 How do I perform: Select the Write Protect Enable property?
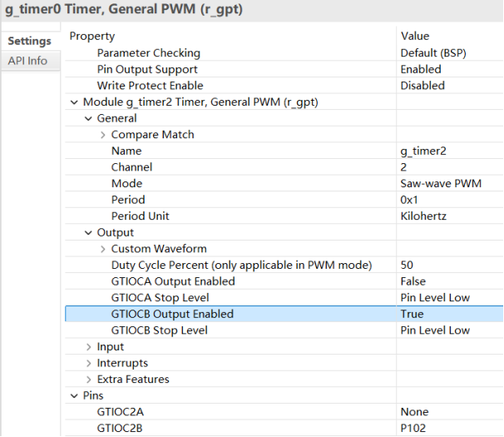tap(150, 86)
